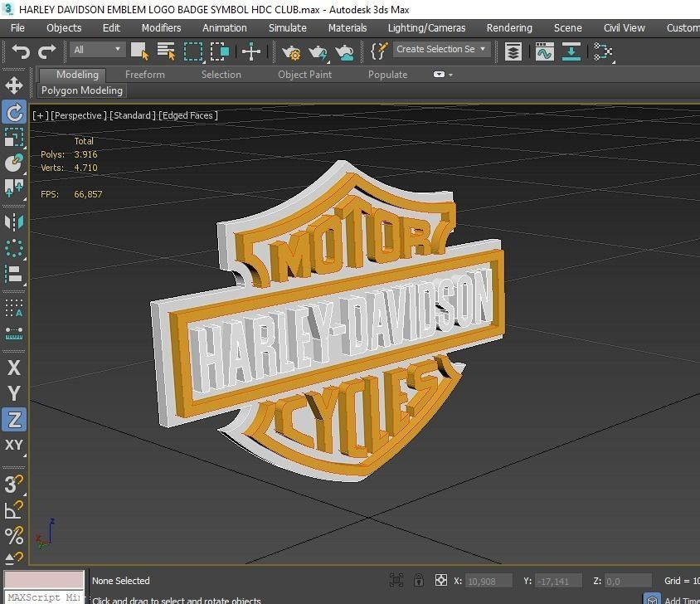Click the 3ds Max application logo
The image size is (700, 604).
(x=7, y=8)
